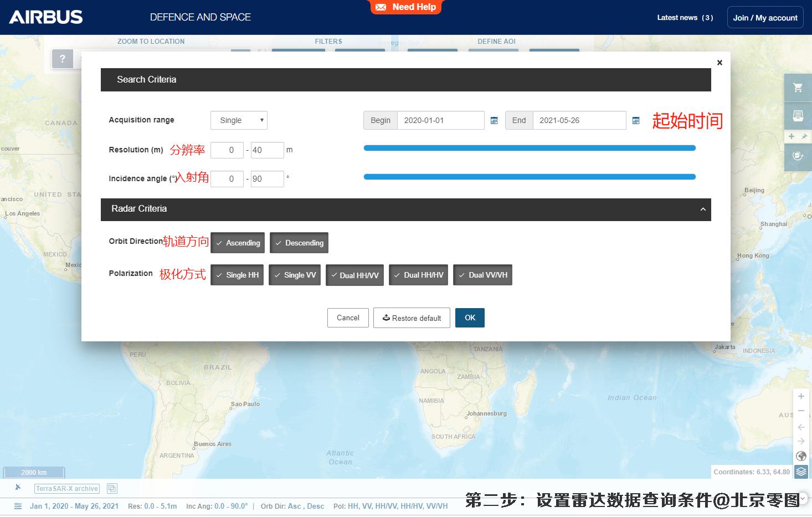Zoom in the map with plus icon
Viewport: 812px width, 517px height.
click(x=801, y=396)
